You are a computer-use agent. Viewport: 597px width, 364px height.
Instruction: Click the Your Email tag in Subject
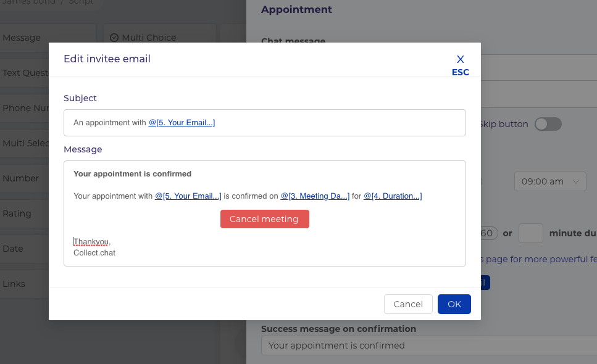(182, 123)
